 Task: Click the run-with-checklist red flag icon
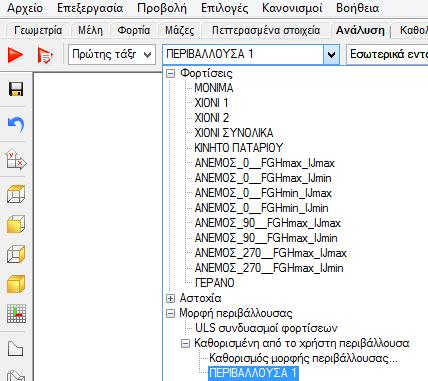[x=45, y=55]
